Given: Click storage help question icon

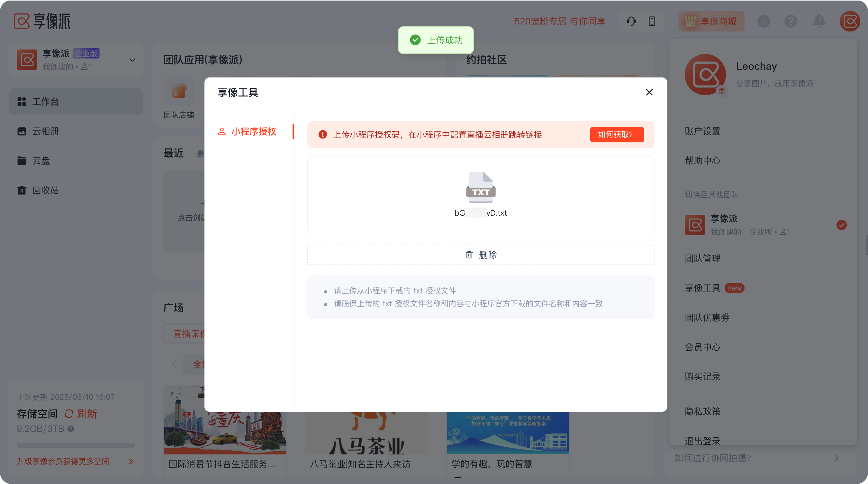Looking at the screenshot, I should 71,428.
